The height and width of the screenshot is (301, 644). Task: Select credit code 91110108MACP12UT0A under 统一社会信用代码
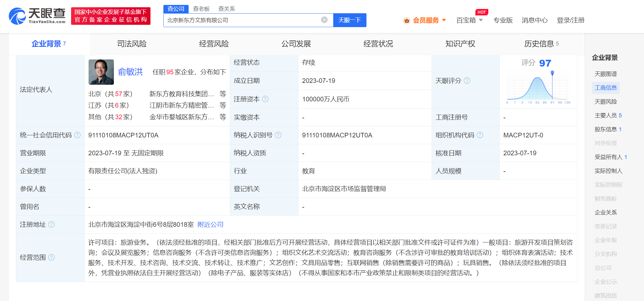[123, 135]
